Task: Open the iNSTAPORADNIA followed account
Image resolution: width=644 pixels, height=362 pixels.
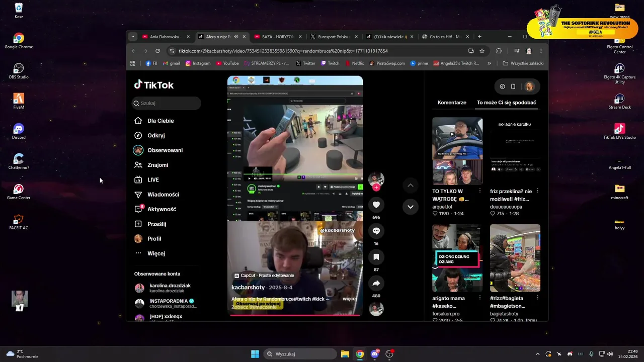Action: (165, 303)
